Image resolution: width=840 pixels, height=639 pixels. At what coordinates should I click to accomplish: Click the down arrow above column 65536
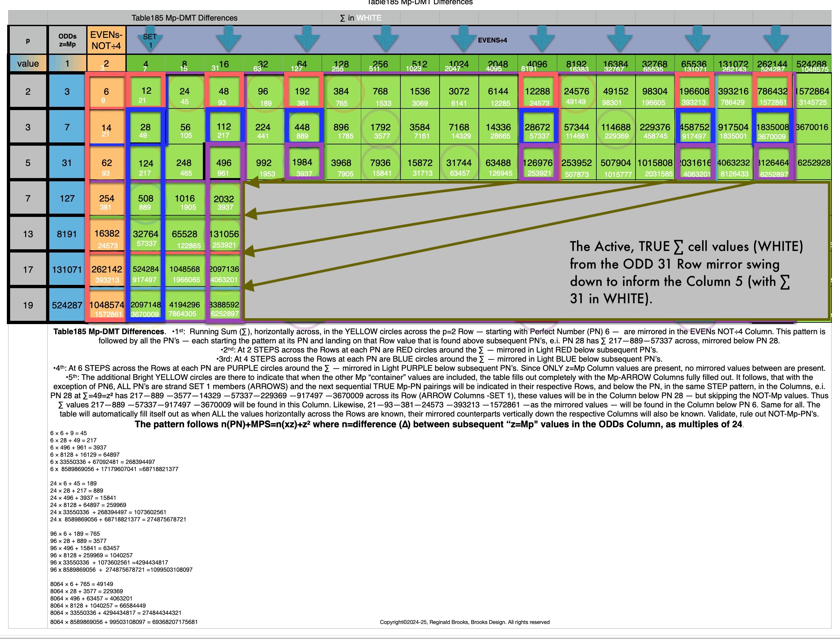[x=698, y=39]
